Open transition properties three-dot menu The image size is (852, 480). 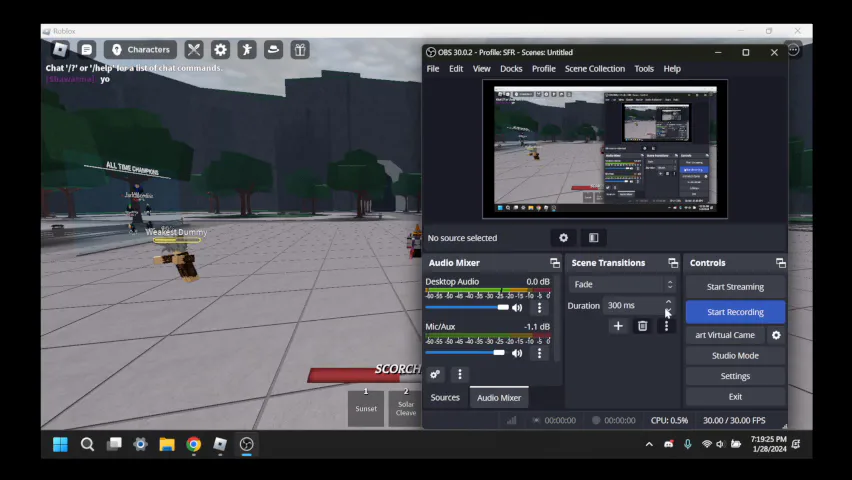[666, 326]
